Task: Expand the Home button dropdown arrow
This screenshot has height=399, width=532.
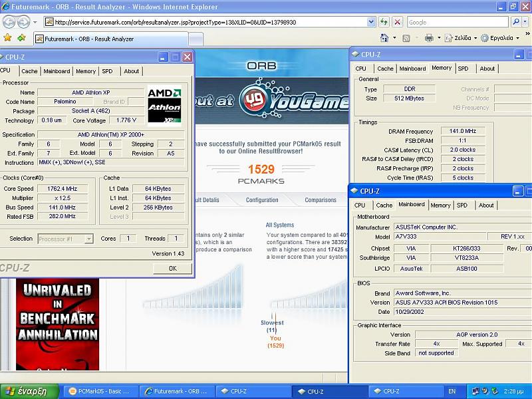Action: click(x=394, y=38)
